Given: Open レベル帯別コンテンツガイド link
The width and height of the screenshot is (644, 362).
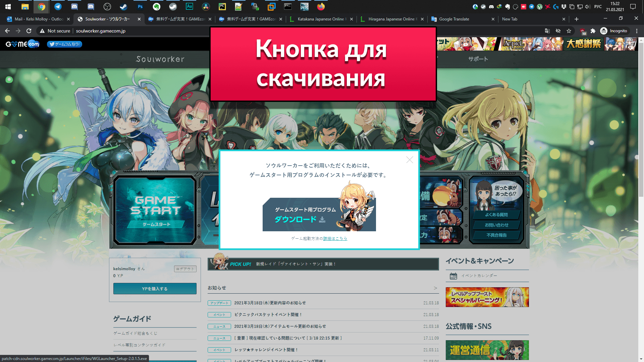Looking at the screenshot, I should [140, 345].
